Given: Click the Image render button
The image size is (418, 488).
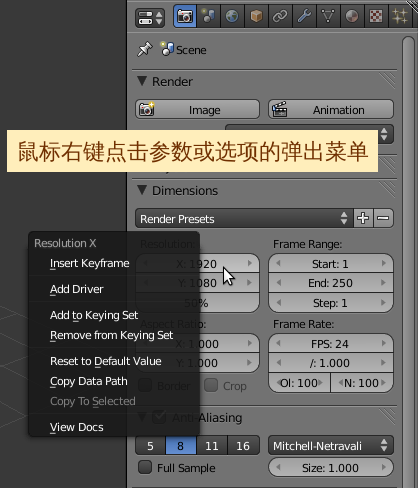Looking at the screenshot, I should pos(197,109).
